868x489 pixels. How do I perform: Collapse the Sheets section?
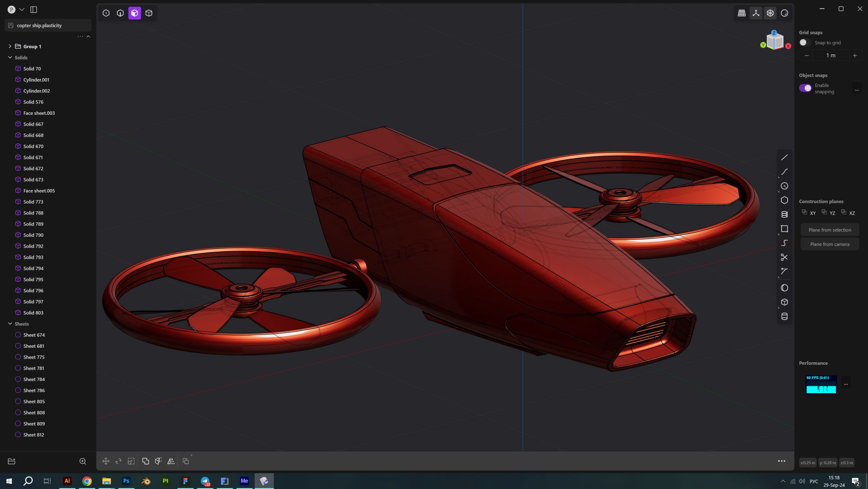point(10,324)
